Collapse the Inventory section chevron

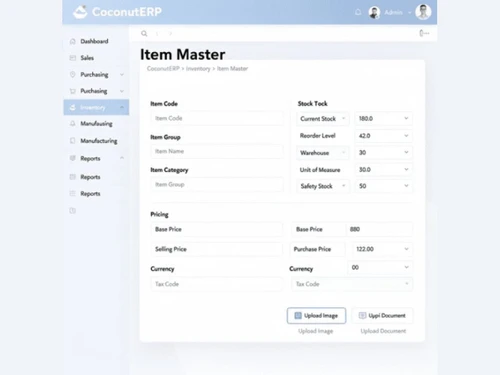tap(122, 107)
